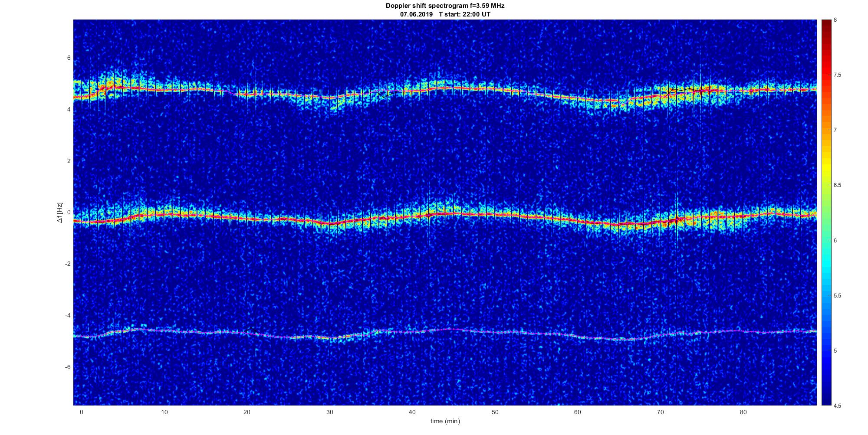Click the y-axis tick label '2'

tap(69, 161)
